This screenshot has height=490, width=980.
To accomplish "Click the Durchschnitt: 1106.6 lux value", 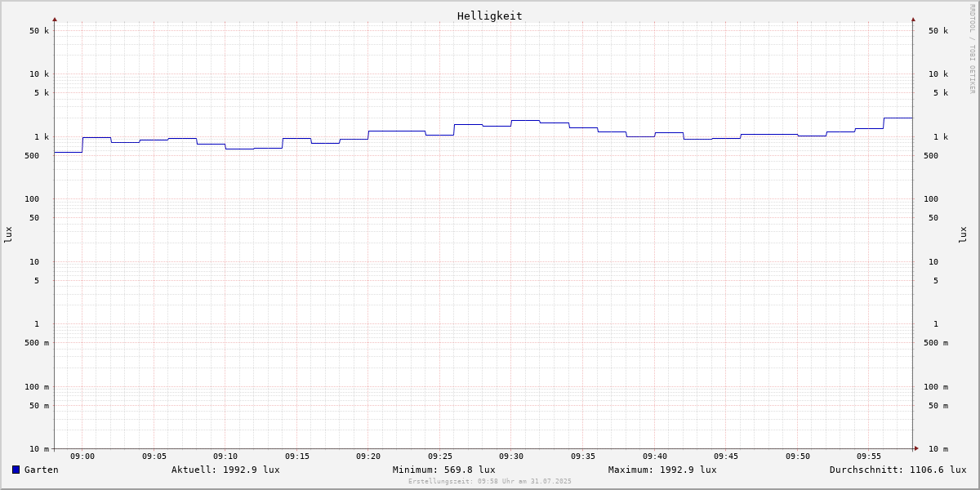I will pyautogui.click(x=898, y=470).
